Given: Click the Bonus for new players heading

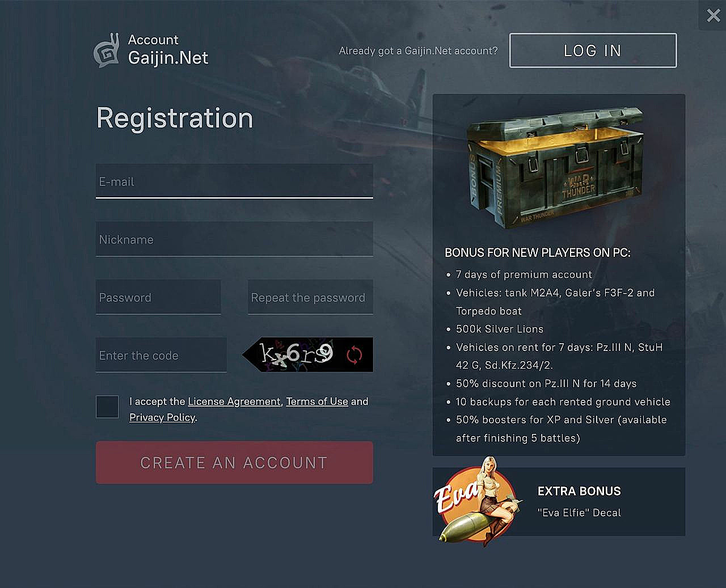Looking at the screenshot, I should click(538, 253).
